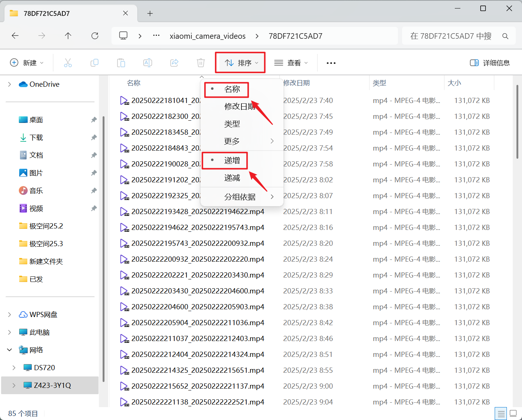Go up one folder level

(68, 36)
